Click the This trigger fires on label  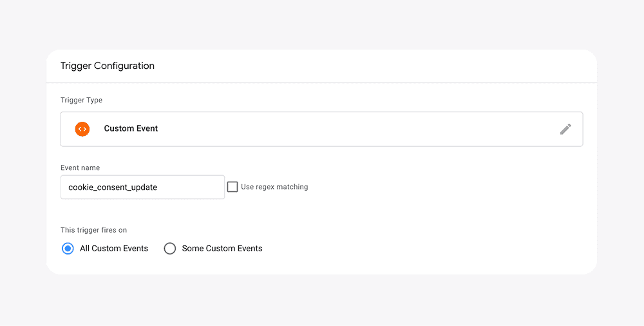(93, 230)
